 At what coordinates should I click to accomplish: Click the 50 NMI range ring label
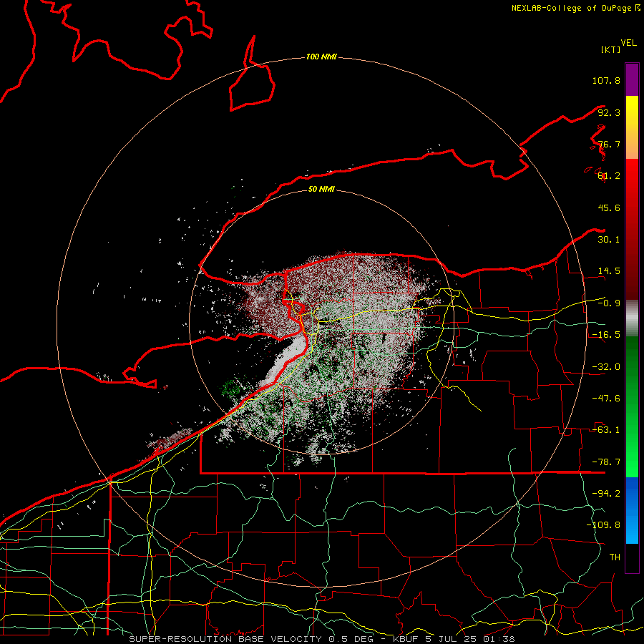click(321, 189)
